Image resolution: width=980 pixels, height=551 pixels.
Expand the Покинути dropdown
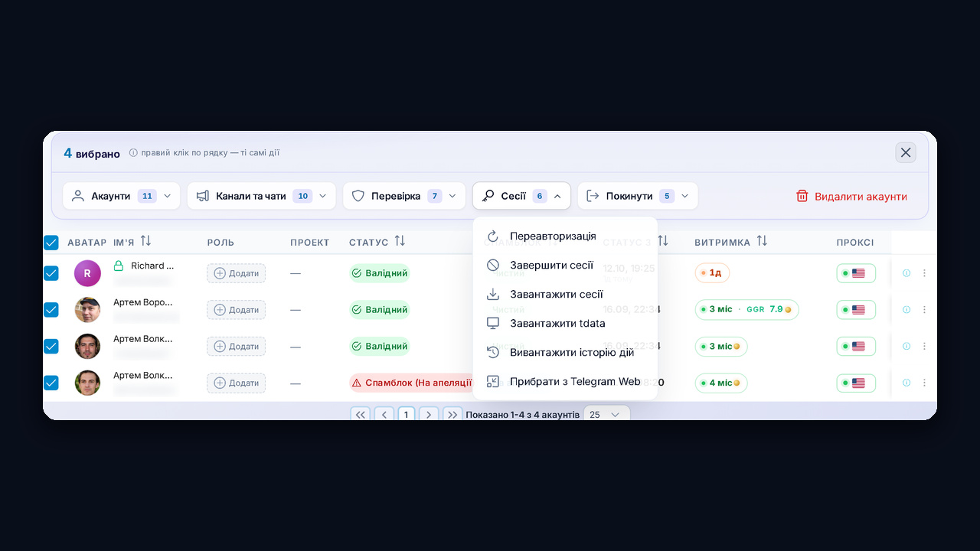tap(638, 196)
